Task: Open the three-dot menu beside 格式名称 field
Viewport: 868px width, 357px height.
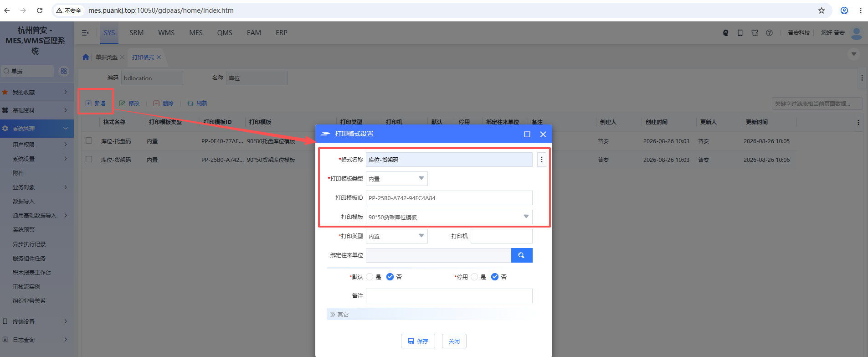Action: coord(541,160)
